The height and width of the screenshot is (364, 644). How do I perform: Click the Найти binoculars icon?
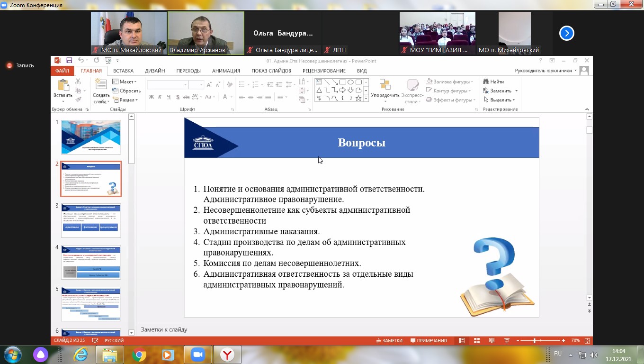pyautogui.click(x=486, y=82)
